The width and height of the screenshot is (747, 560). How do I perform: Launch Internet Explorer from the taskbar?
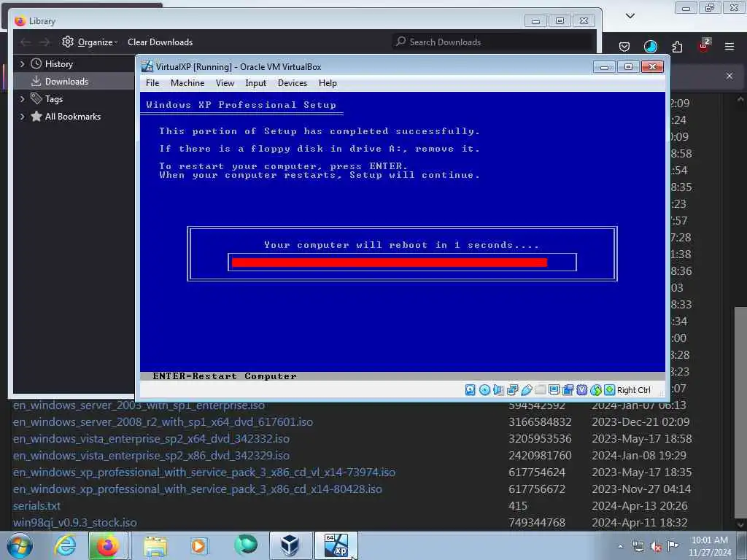65,545
